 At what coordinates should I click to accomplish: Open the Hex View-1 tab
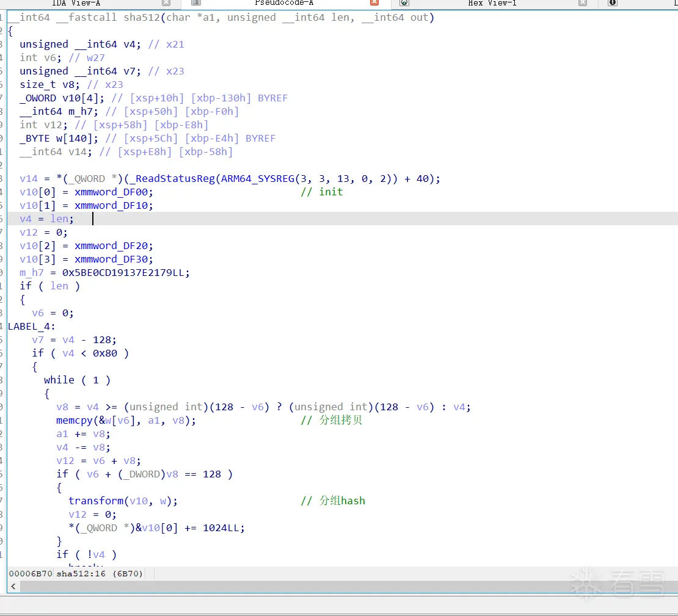click(x=492, y=3)
